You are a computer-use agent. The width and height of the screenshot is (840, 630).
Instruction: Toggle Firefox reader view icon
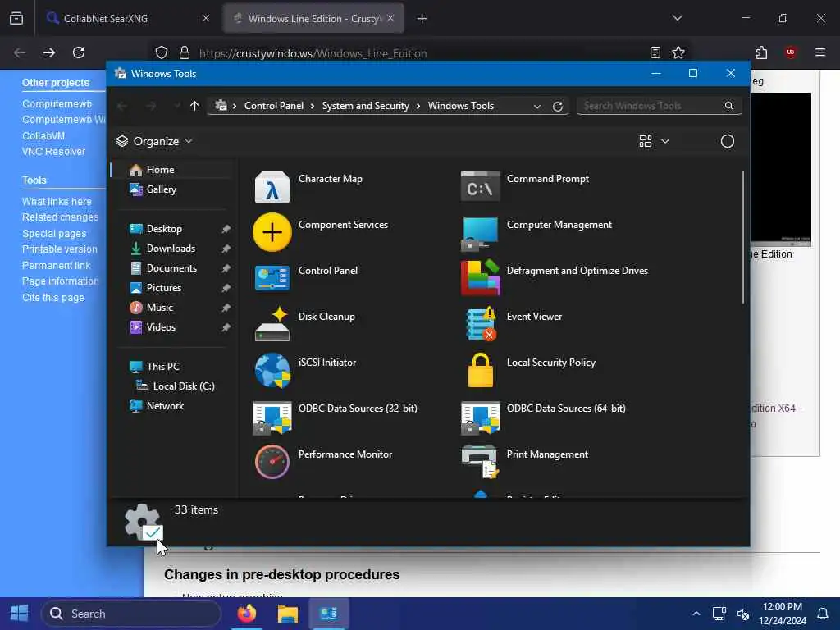(655, 52)
